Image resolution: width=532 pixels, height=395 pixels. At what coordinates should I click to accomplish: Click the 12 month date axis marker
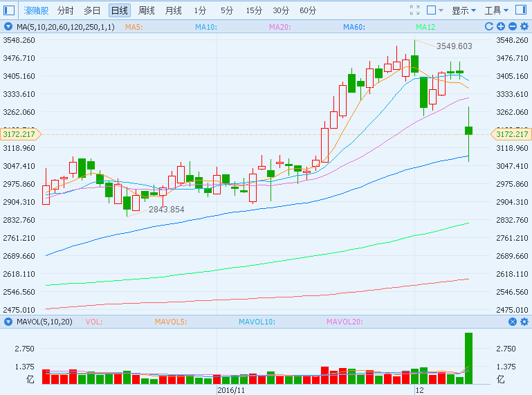[420, 390]
